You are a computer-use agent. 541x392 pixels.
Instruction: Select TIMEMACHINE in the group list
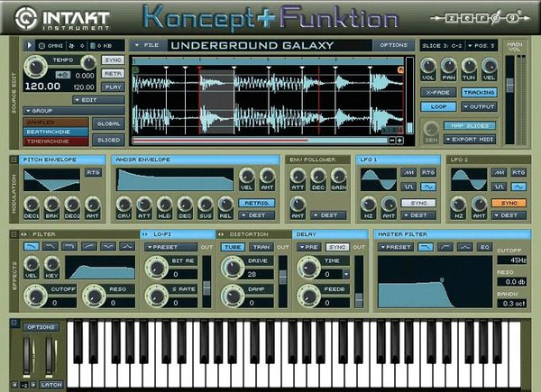pos(56,141)
